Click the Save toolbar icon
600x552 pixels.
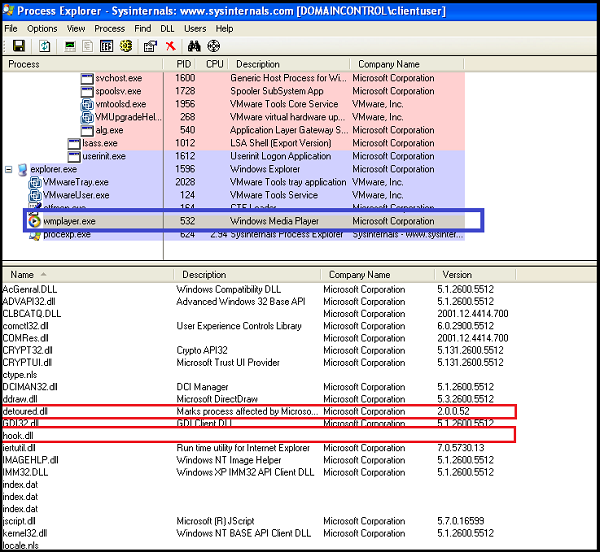(19, 46)
